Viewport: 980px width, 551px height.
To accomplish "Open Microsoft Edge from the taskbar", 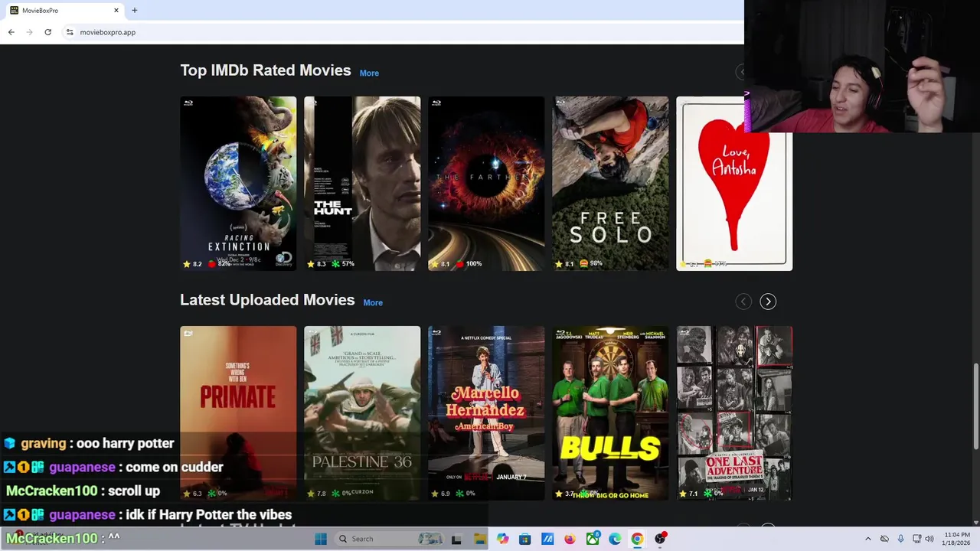I will 615,539.
